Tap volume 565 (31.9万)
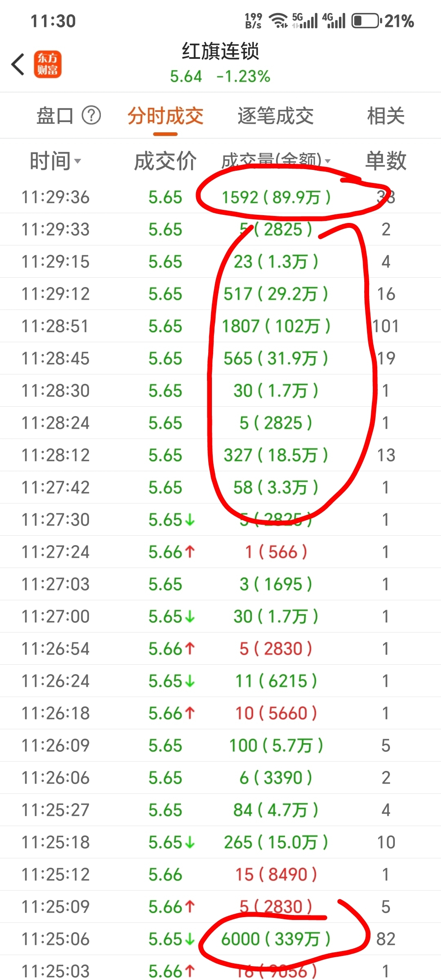 click(x=276, y=359)
